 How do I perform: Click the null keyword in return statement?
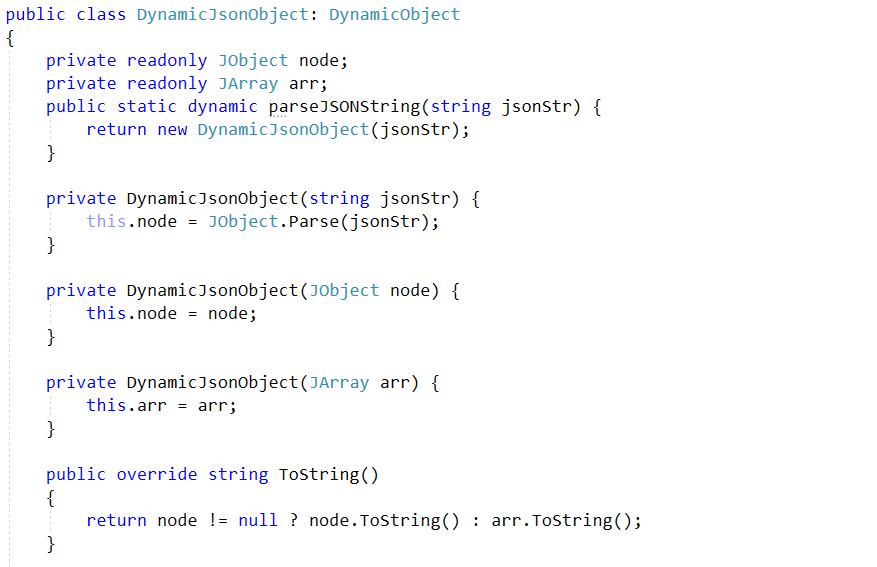258,520
